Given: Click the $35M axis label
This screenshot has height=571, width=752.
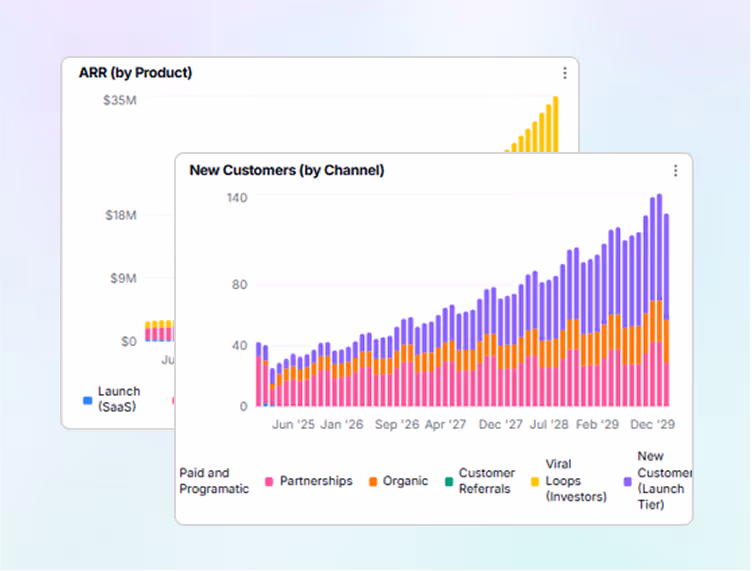Looking at the screenshot, I should click(120, 100).
